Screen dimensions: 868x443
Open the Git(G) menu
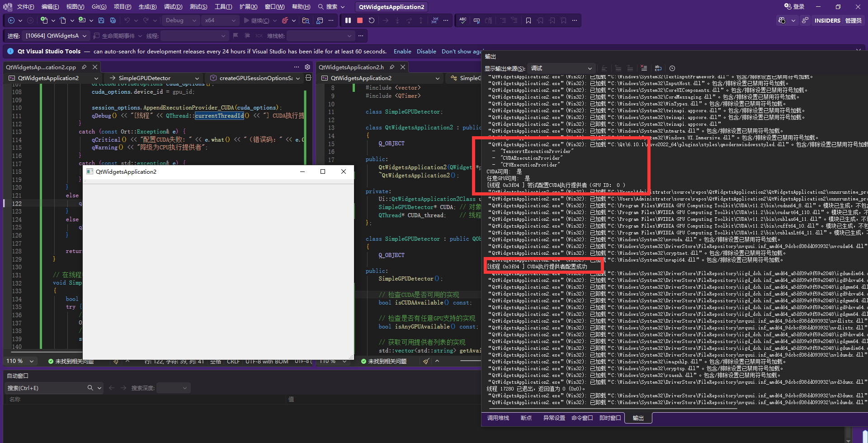coord(99,7)
